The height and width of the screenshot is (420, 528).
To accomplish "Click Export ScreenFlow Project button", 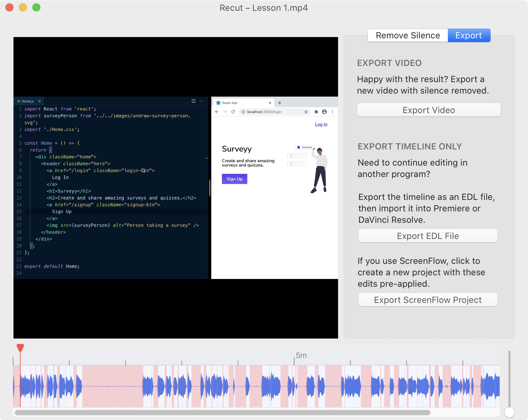I will [428, 300].
